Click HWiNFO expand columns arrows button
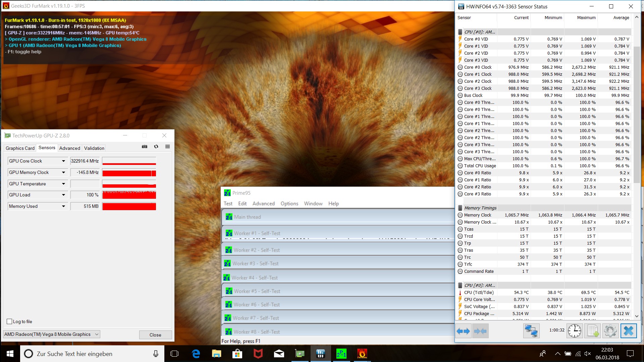 (x=463, y=331)
